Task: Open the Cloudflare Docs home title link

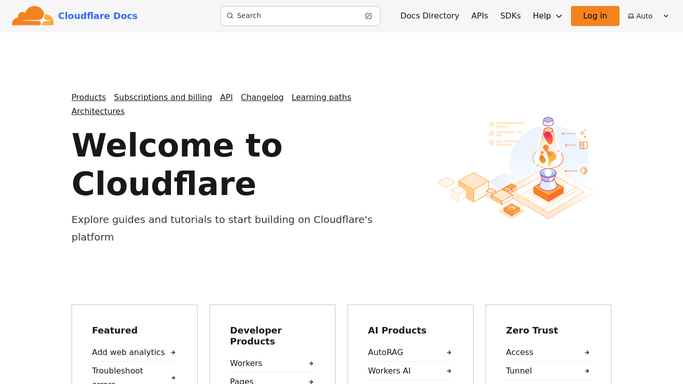Action: pos(98,16)
